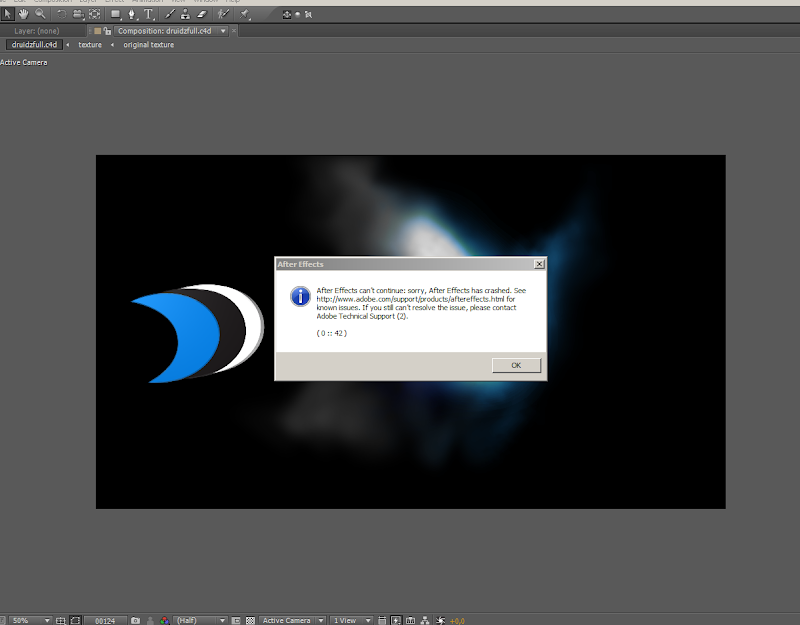Select the Clone Stamp tool
This screenshot has width=800, height=625.
(x=185, y=14)
